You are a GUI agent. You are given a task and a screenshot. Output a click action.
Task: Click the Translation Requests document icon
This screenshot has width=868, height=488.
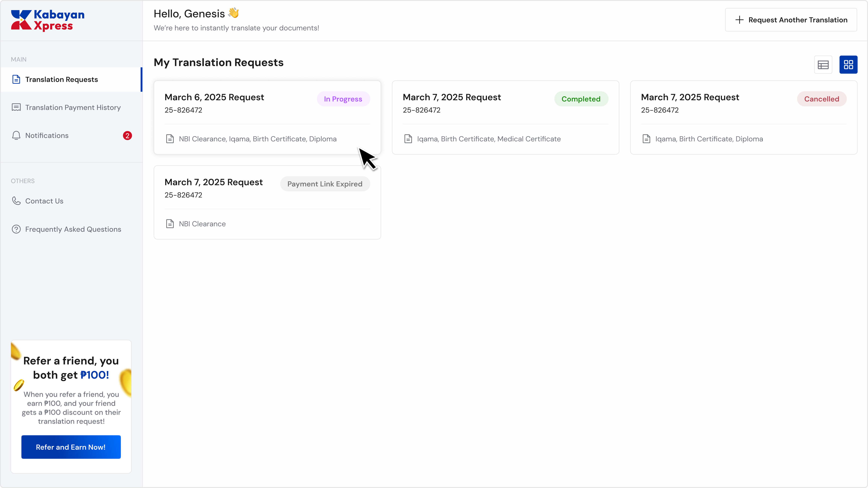click(x=16, y=79)
